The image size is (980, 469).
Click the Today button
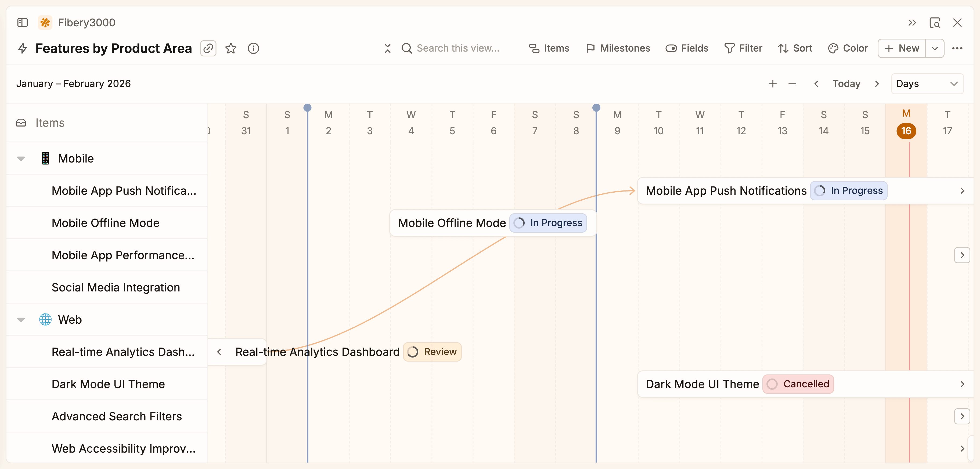pyautogui.click(x=846, y=84)
